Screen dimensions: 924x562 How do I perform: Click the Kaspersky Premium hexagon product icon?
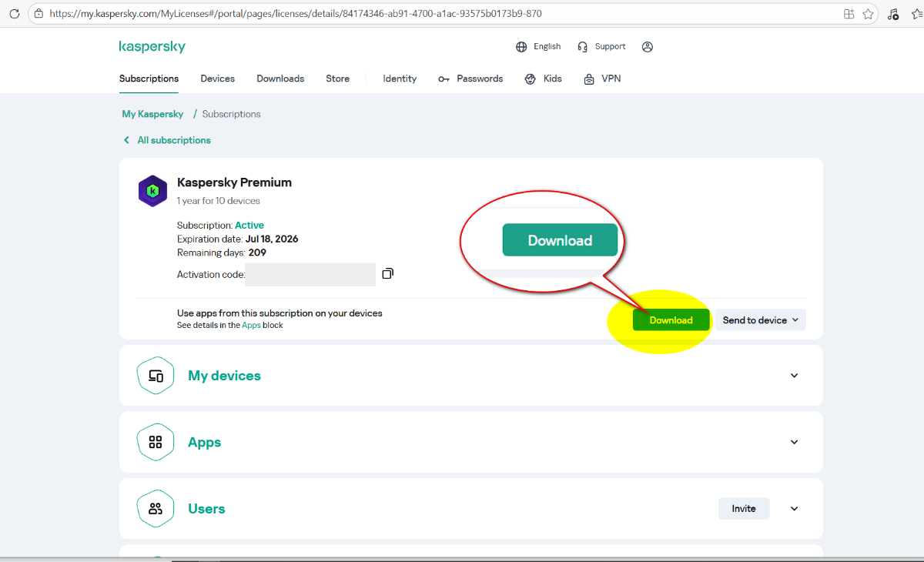pos(152,191)
